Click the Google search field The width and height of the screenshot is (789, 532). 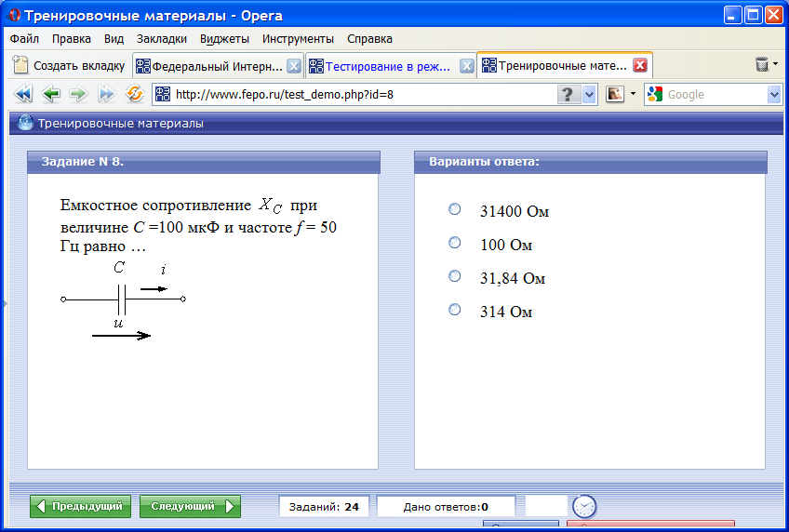[x=715, y=95]
